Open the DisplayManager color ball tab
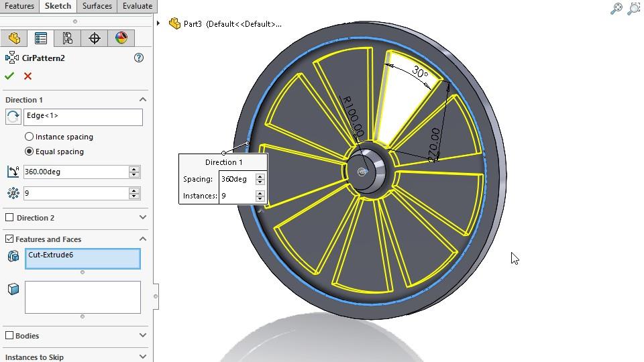Screen dimensions: 644x362 pyautogui.click(x=121, y=38)
